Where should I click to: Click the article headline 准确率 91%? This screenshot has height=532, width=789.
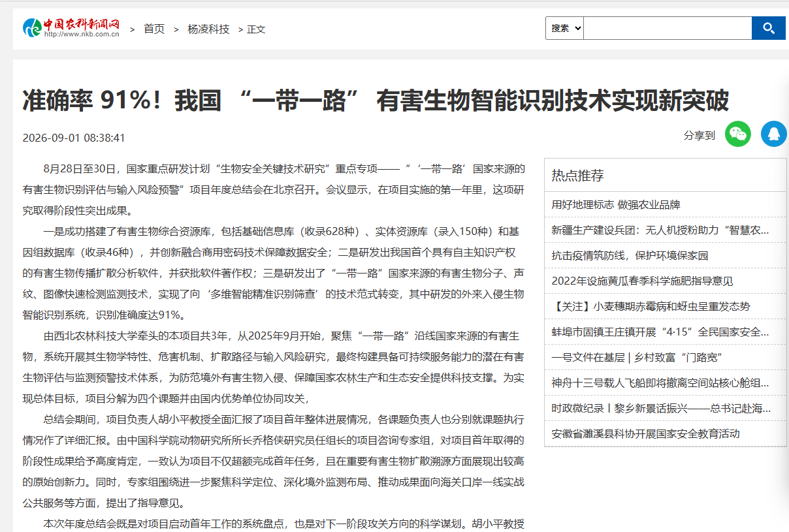click(376, 101)
